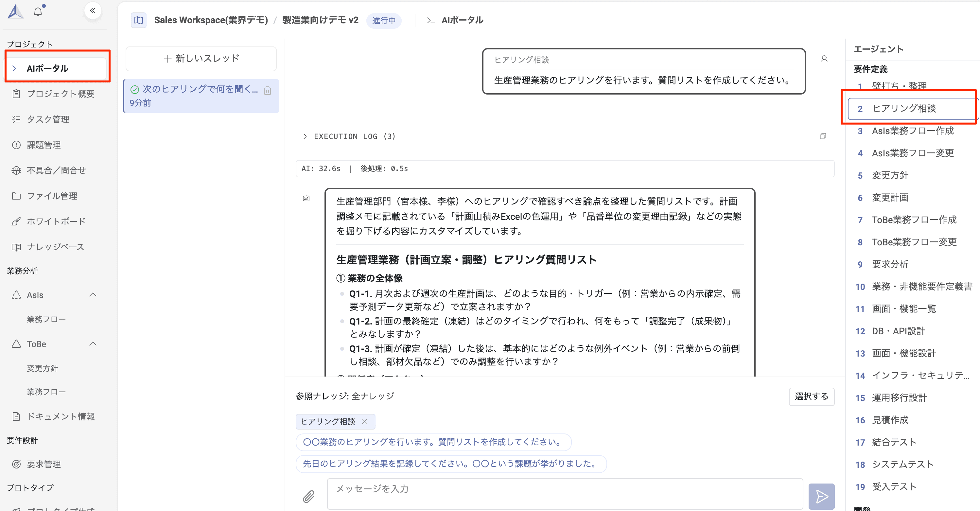This screenshot has width=980, height=511.
Task: Click the 選択する knowledge button
Action: coord(812,396)
